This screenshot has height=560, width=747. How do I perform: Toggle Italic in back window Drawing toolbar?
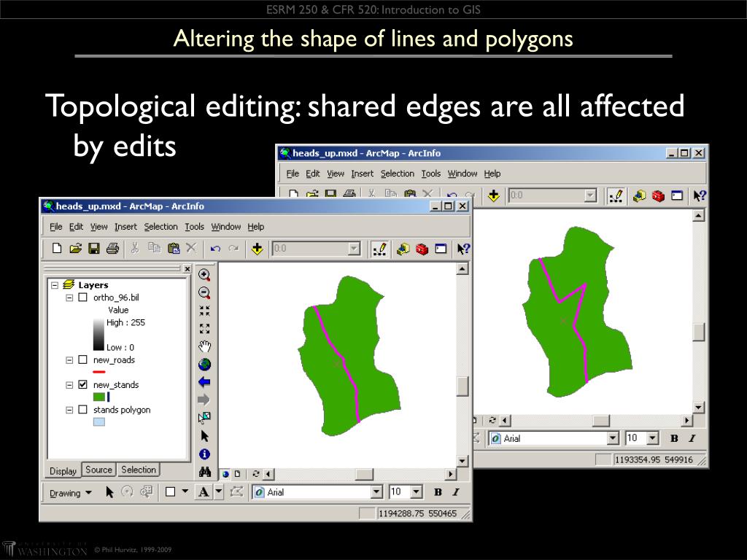692,438
